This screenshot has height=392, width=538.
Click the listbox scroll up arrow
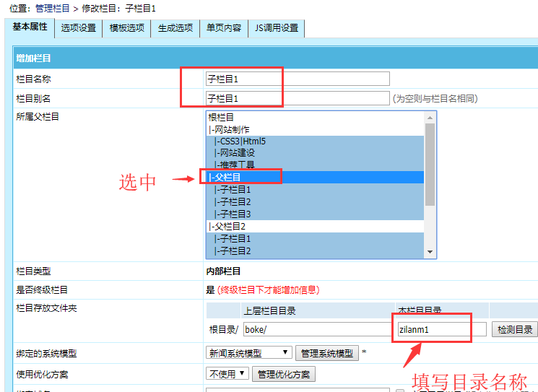pyautogui.click(x=430, y=117)
